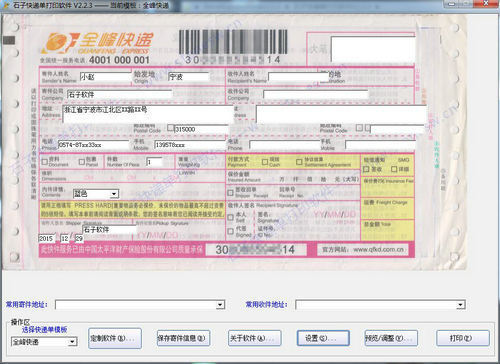Screen dimensions: 500x364
Task: Open 设置 settings button
Action: pyautogui.click(x=323, y=338)
